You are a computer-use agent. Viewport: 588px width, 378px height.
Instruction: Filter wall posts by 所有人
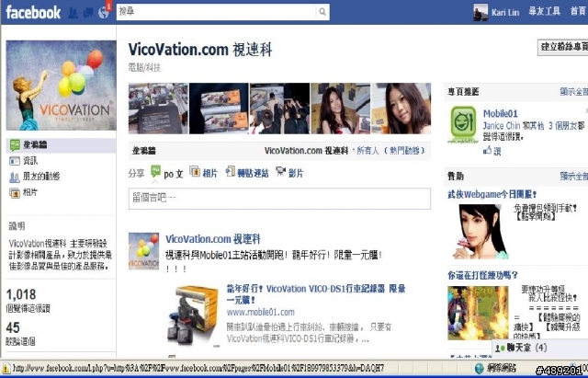point(367,151)
